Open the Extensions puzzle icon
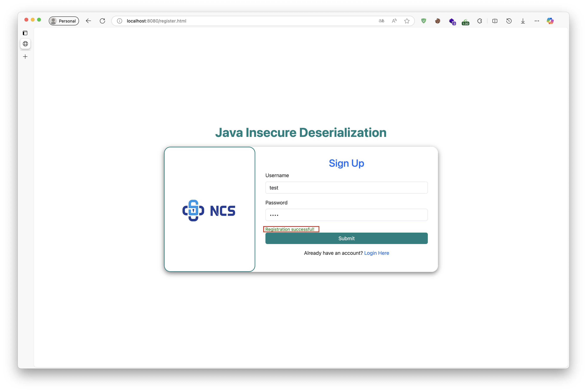The width and height of the screenshot is (587, 392). pyautogui.click(x=479, y=21)
